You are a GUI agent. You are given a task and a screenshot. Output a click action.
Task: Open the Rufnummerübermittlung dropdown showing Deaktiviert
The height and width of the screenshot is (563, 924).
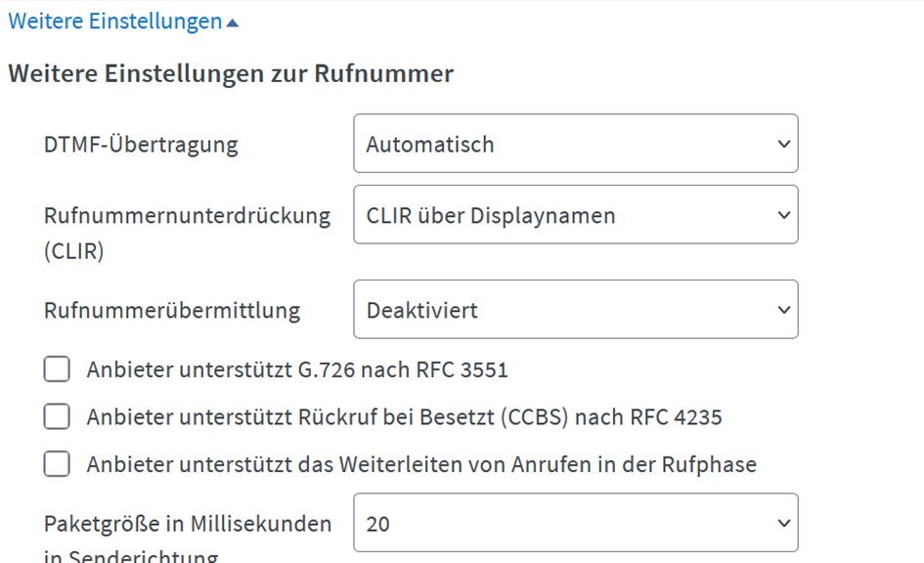click(576, 310)
